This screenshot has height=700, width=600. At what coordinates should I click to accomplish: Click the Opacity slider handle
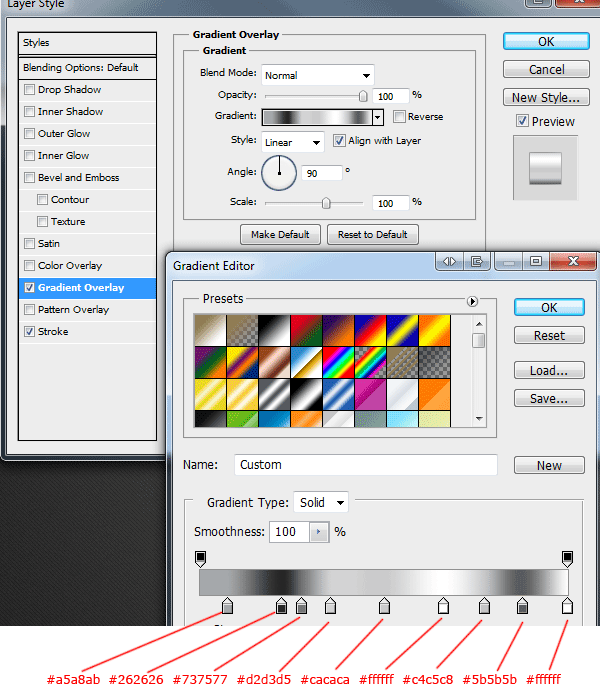point(363,96)
